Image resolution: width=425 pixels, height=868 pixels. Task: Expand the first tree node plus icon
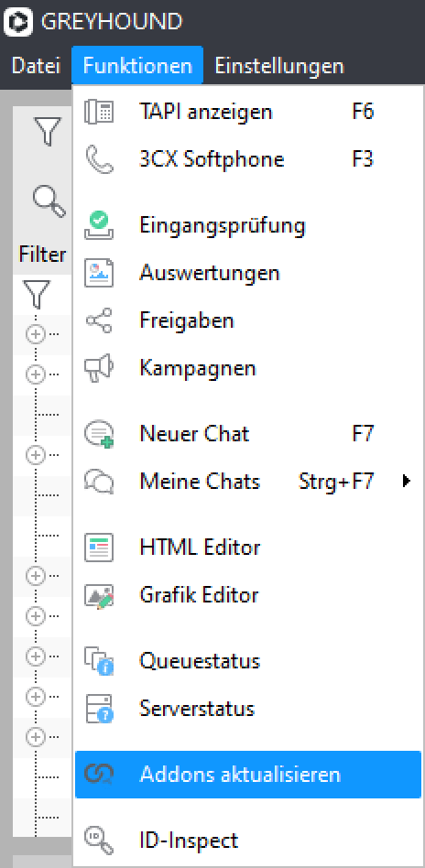coord(35,334)
